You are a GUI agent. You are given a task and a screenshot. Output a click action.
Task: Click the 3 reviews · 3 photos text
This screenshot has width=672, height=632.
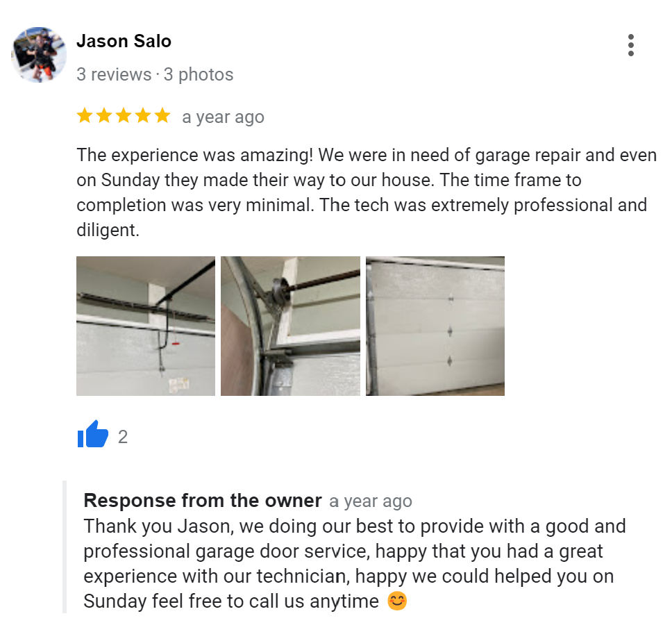point(155,74)
